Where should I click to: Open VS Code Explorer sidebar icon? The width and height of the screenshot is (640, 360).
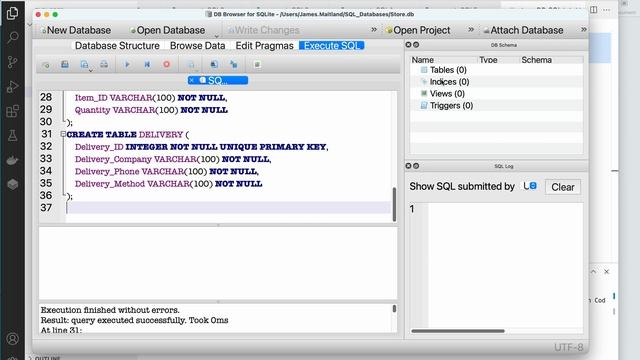(13, 13)
